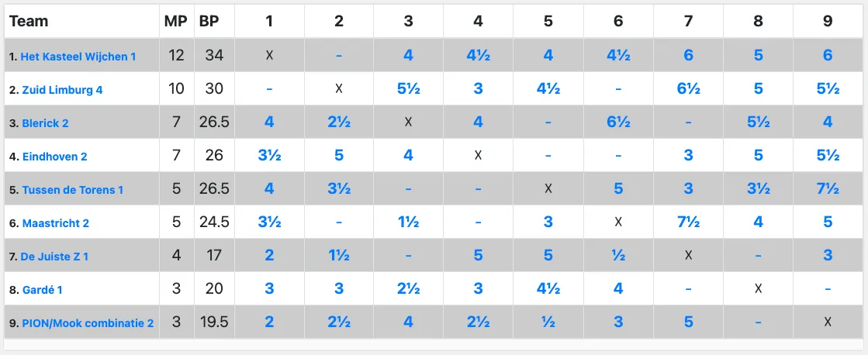View Blerick 2's 6½ result in column 6
Image resolution: width=868 pixels, height=355 pixels.
(618, 122)
